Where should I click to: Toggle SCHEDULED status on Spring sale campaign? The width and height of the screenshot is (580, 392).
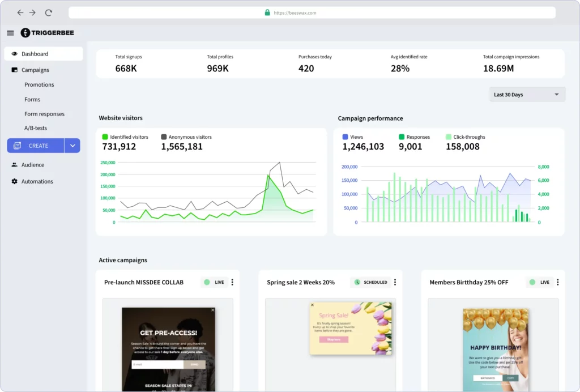[370, 282]
